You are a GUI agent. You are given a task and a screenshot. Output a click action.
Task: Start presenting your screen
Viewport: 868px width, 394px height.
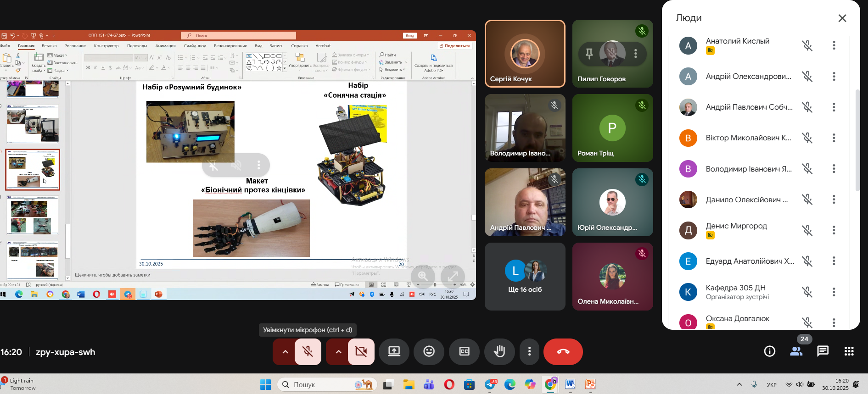pyautogui.click(x=394, y=352)
